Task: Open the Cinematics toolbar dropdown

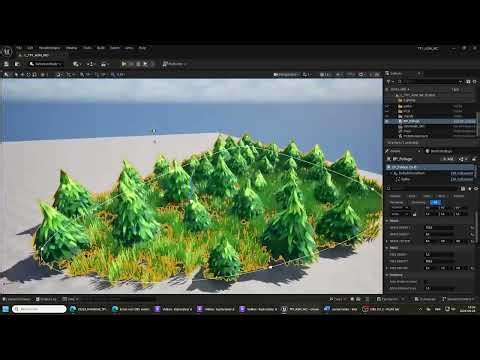Action: (105, 64)
